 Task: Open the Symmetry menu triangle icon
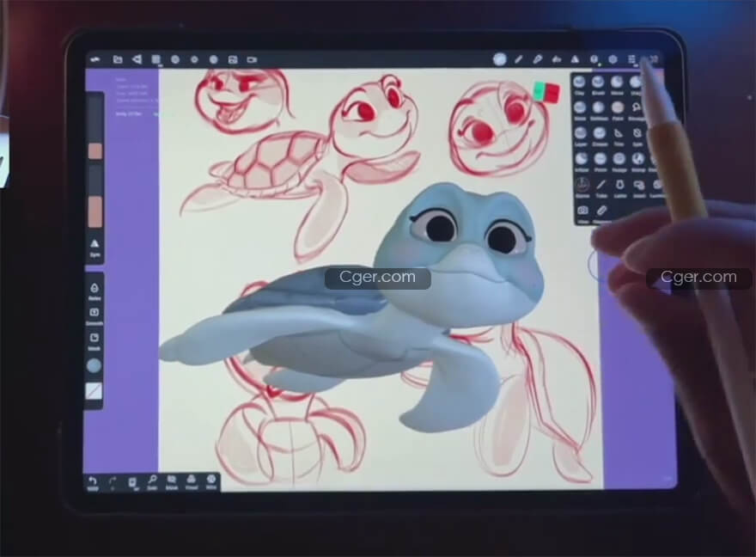click(x=575, y=59)
